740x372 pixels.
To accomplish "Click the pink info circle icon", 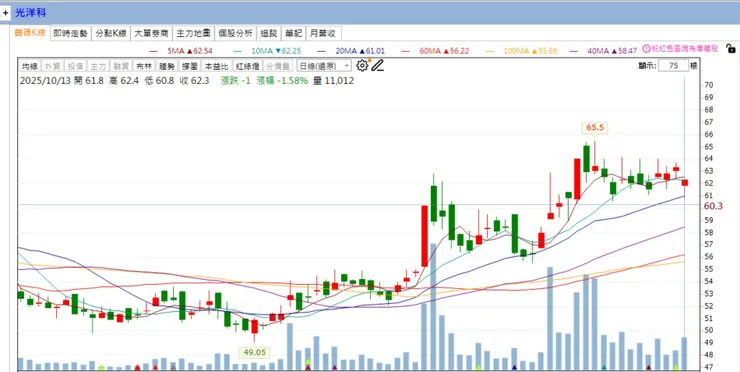I will (647, 48).
